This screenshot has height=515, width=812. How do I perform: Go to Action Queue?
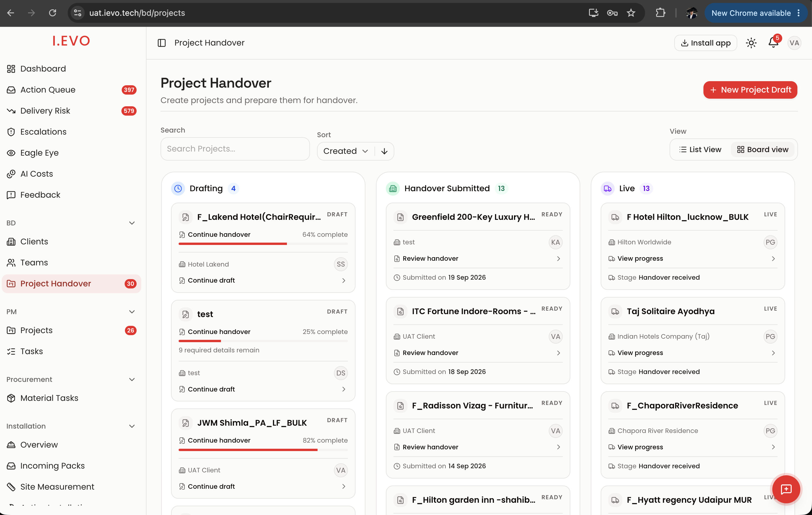(x=71, y=90)
